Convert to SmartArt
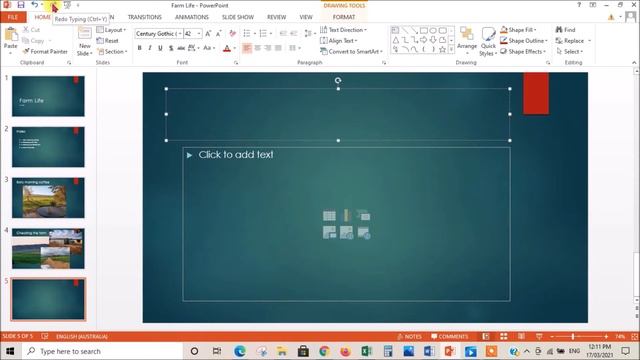This screenshot has width=640, height=360. [351, 52]
